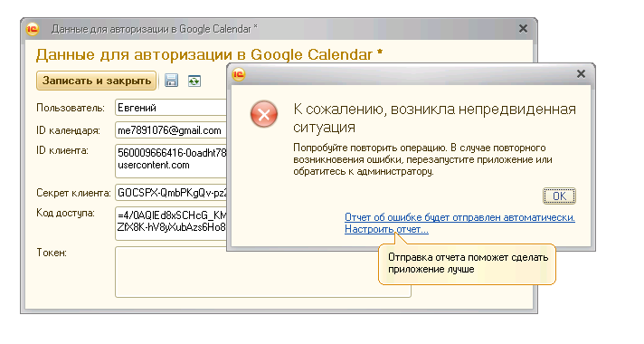Screen dimensions: 644x344
Task: Click 1C logo icon in error dialog title
Action: coord(239,74)
